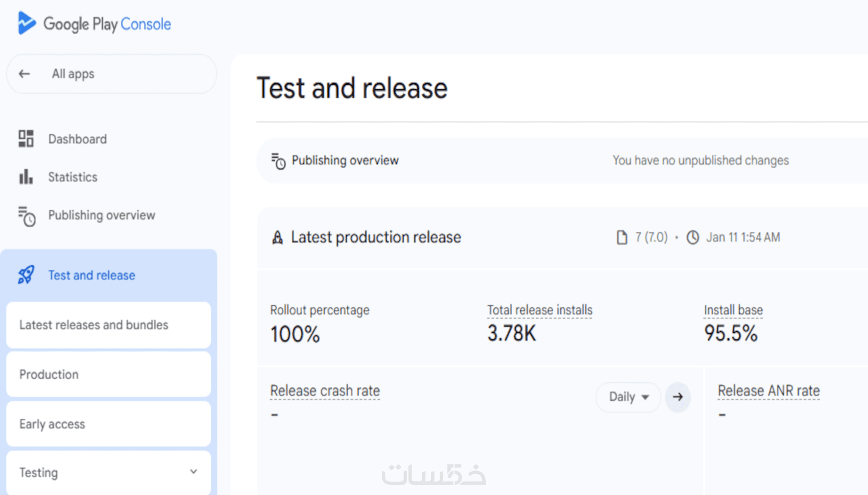Click the Google Play Console logo icon
868x495 pixels.
tap(27, 23)
